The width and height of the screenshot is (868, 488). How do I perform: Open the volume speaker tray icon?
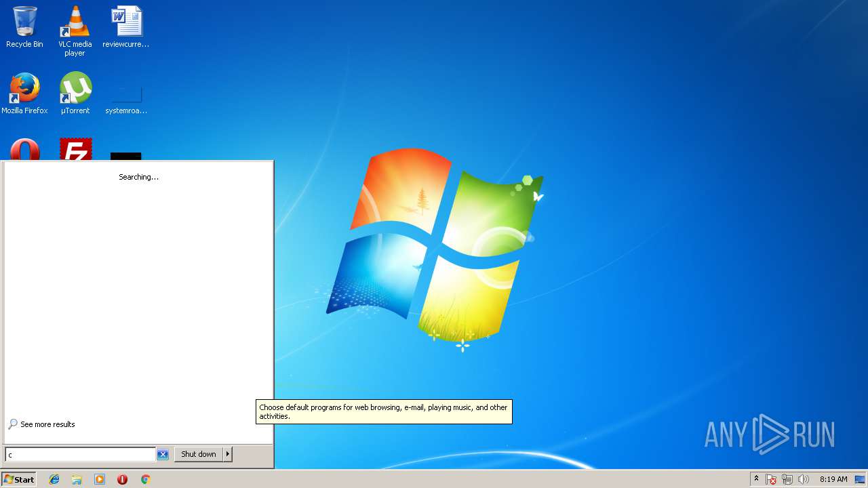(x=804, y=479)
